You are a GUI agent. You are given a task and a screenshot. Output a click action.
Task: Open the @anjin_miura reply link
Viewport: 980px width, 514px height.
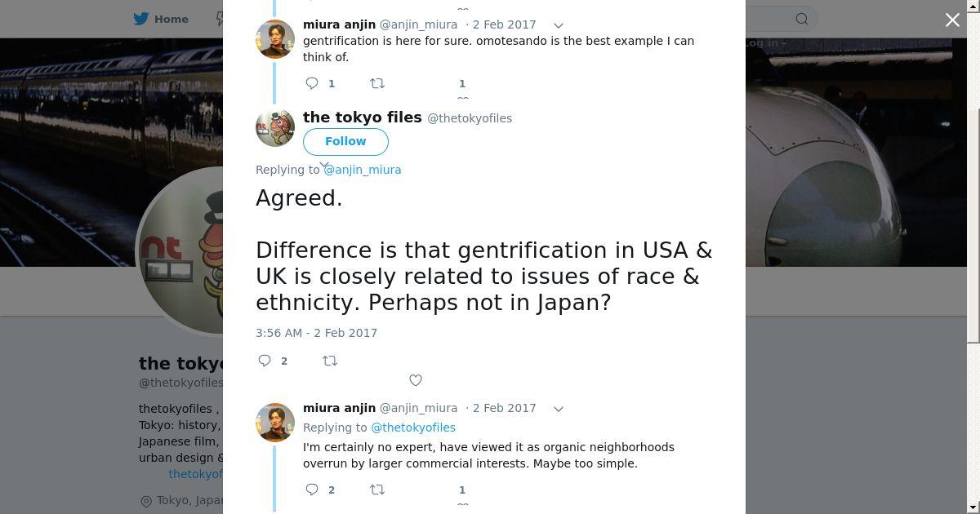coord(363,170)
